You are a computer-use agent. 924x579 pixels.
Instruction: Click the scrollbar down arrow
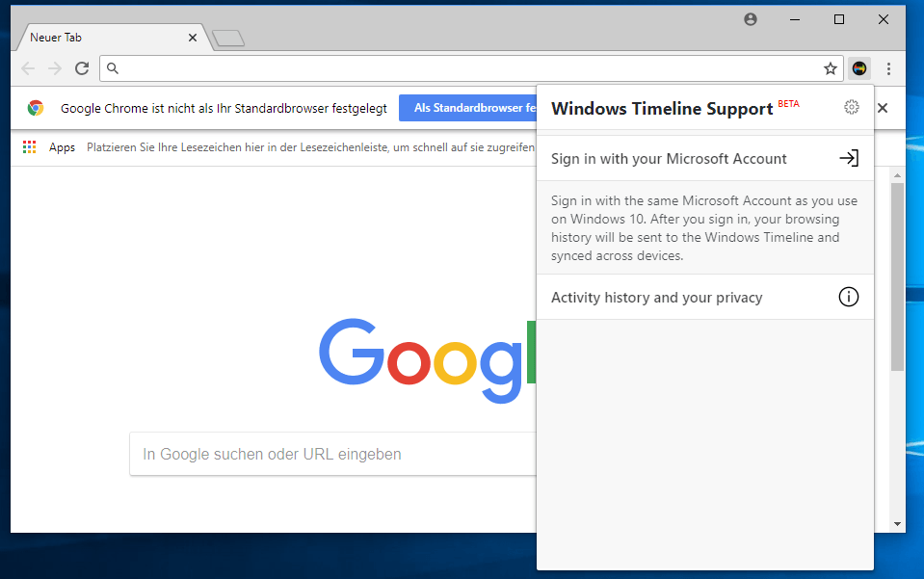897,524
